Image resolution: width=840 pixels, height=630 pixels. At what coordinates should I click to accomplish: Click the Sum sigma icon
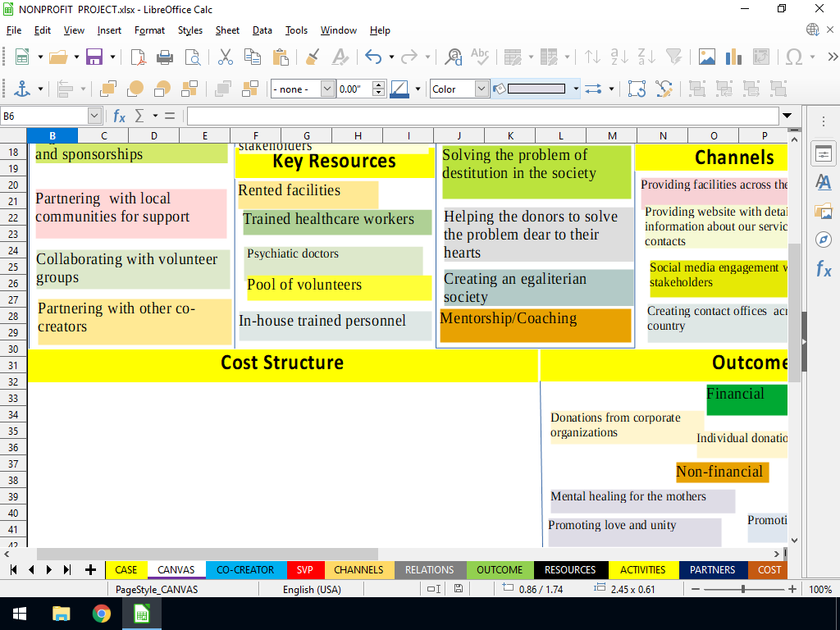(x=139, y=116)
